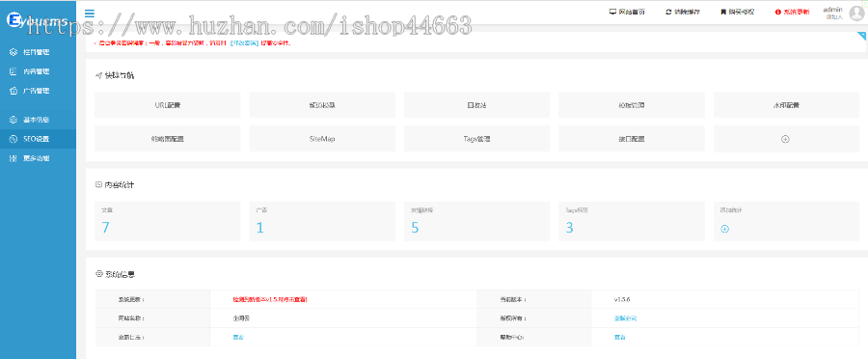Click the SEO设置 sidebar icon
This screenshot has width=868, height=359.
(14, 139)
